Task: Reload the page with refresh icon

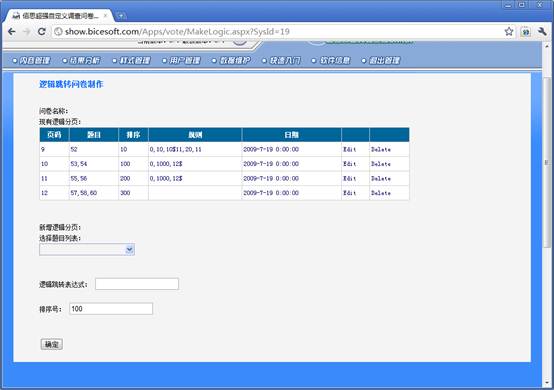Action: [x=41, y=32]
